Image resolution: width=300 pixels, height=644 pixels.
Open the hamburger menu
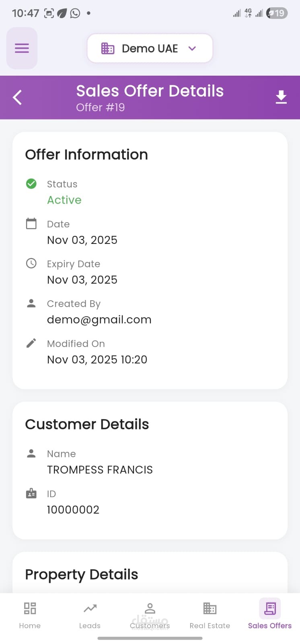[22, 48]
